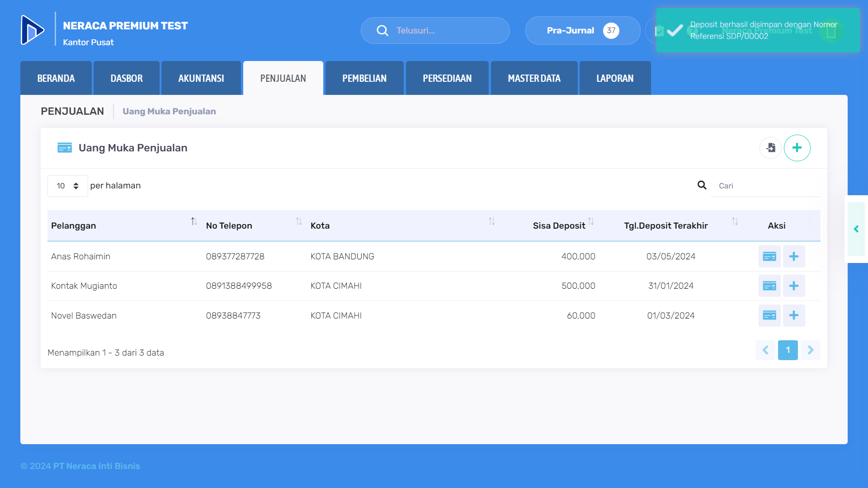The image size is (868, 488).
Task: Open the LAPORAN tab
Action: pyautogui.click(x=615, y=78)
